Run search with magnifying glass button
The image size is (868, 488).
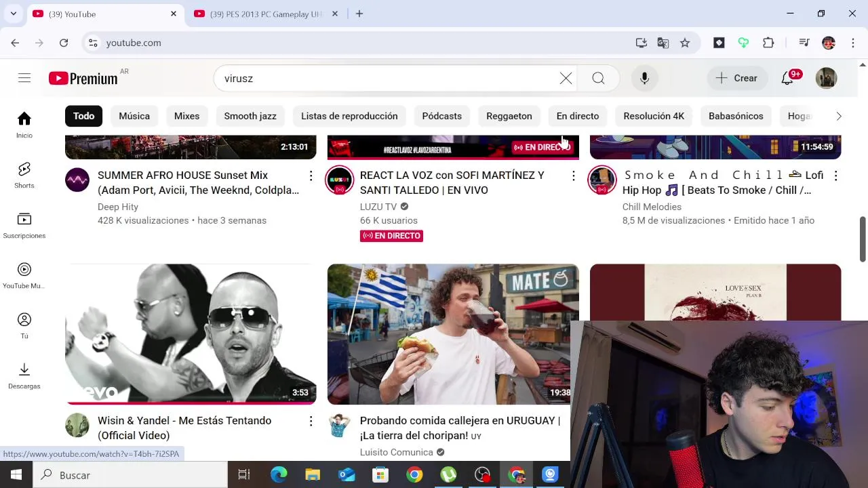598,79
